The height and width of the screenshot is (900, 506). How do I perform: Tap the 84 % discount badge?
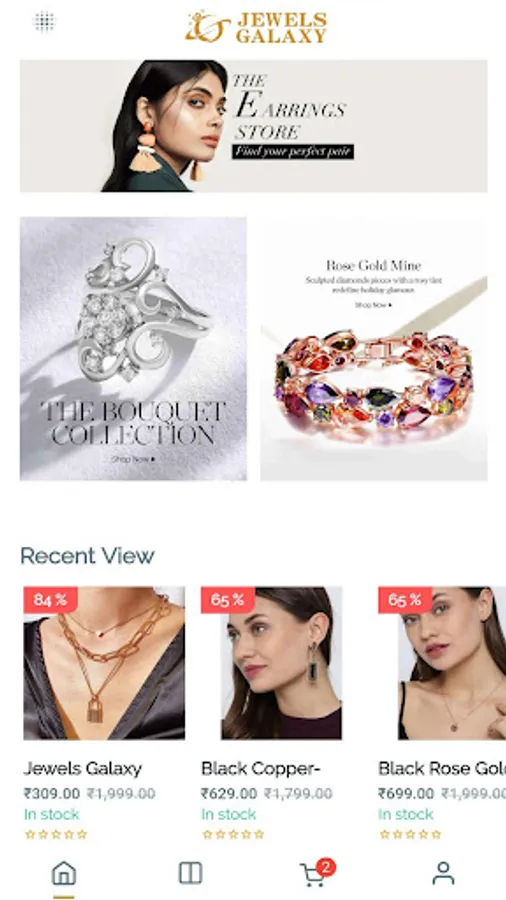(50, 600)
